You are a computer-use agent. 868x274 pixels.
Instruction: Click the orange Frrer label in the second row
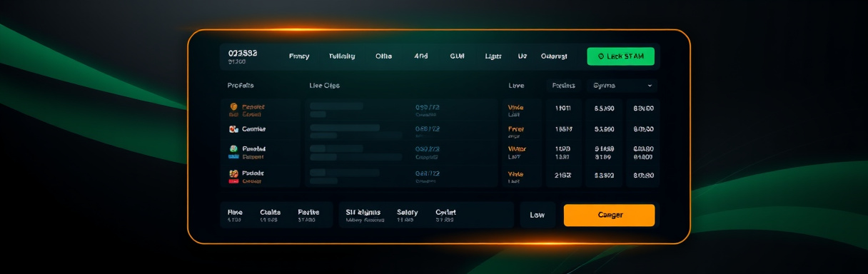[515, 129]
